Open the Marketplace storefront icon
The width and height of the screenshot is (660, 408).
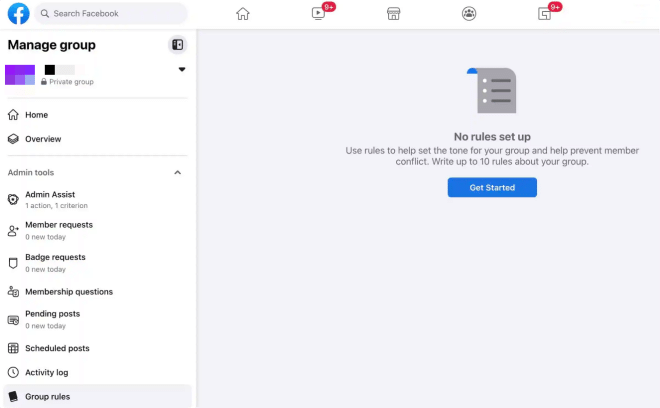pyautogui.click(x=394, y=14)
